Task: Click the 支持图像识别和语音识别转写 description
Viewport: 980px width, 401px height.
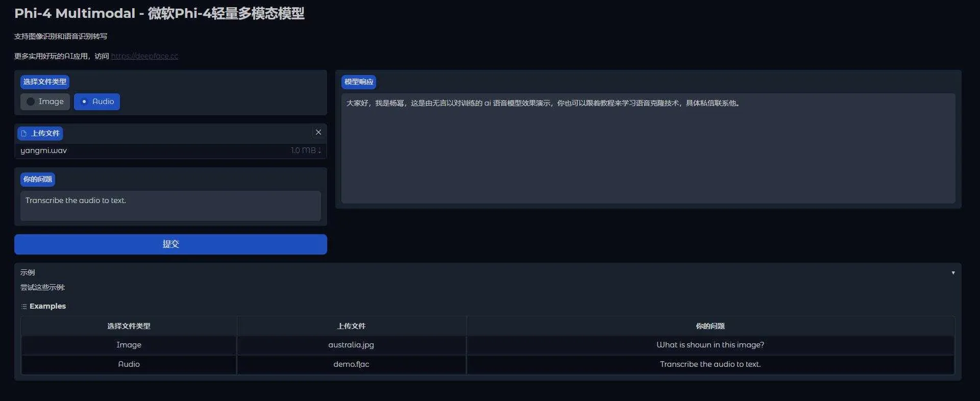Action: 61,36
